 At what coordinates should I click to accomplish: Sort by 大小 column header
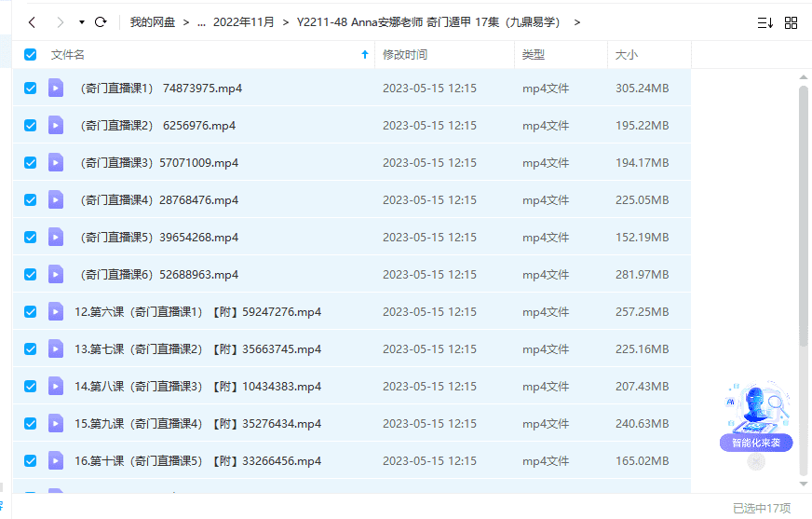627,55
